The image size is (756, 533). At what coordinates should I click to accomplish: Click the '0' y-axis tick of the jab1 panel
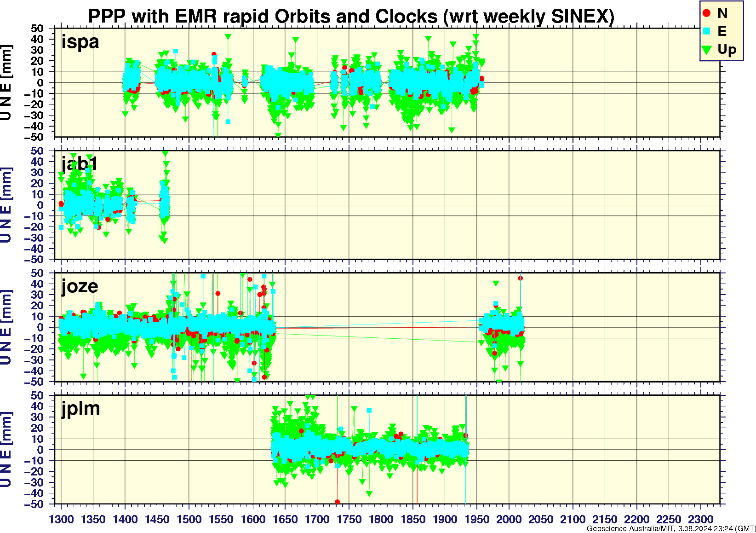(x=40, y=205)
